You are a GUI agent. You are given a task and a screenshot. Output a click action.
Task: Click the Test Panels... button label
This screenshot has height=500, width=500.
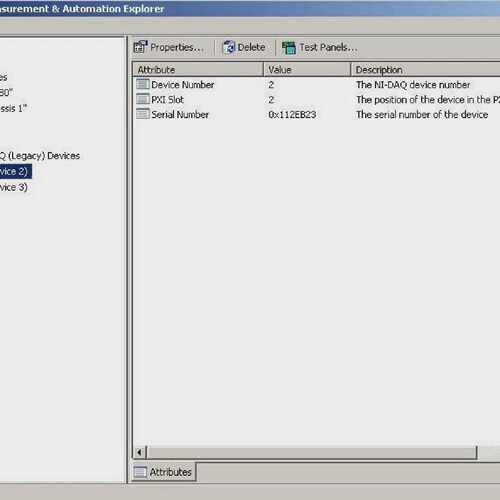click(328, 47)
